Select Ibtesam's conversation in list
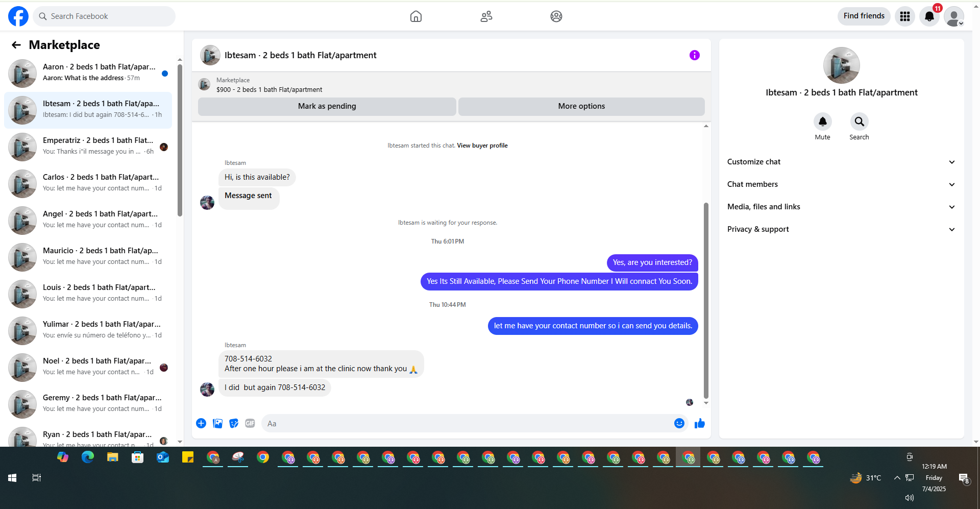Screen dimensions: 980x509 point(88,110)
